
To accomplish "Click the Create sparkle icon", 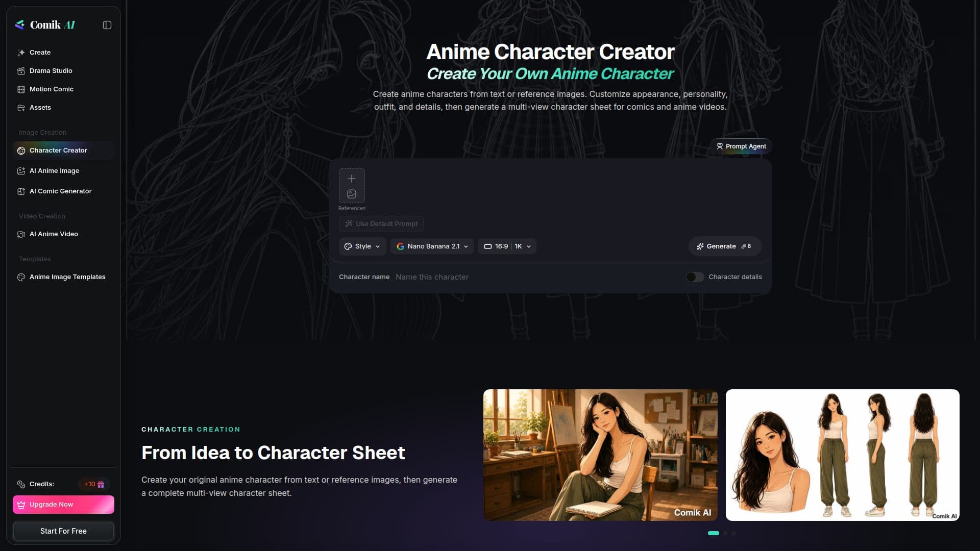I will (x=21, y=53).
